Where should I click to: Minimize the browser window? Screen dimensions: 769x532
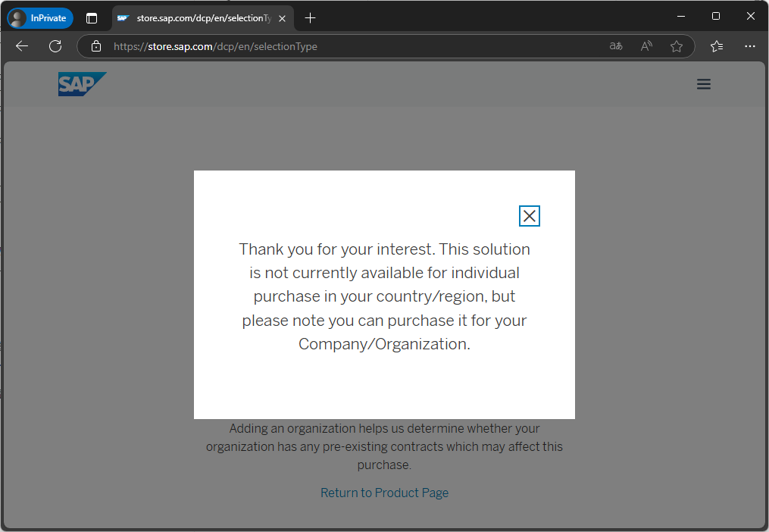[x=680, y=16]
